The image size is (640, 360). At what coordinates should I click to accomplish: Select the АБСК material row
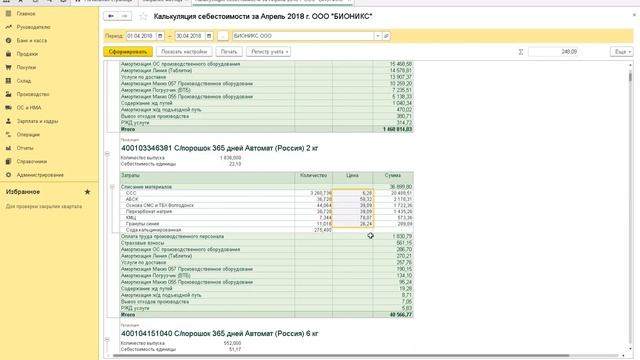pos(267,199)
